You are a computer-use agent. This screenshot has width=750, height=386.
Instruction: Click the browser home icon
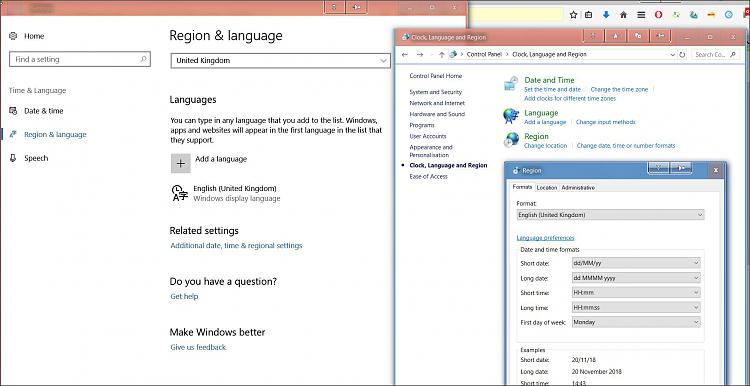pyautogui.click(x=623, y=15)
